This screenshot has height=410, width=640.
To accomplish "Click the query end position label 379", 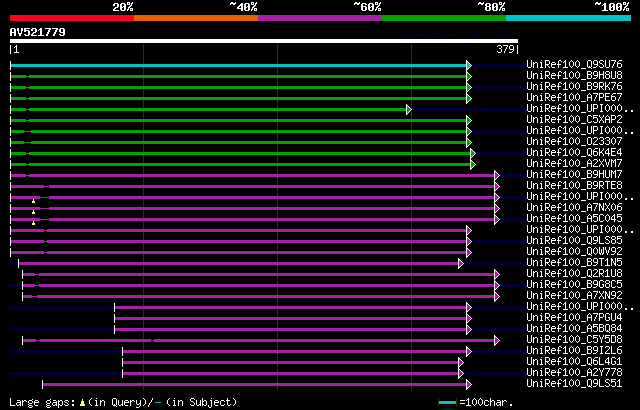I will pos(505,49).
